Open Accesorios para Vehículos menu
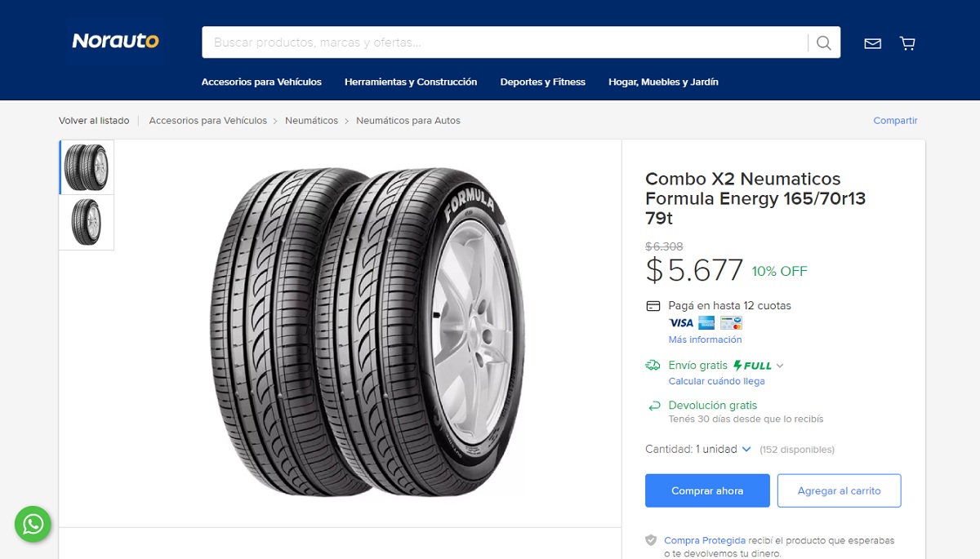 (x=261, y=82)
